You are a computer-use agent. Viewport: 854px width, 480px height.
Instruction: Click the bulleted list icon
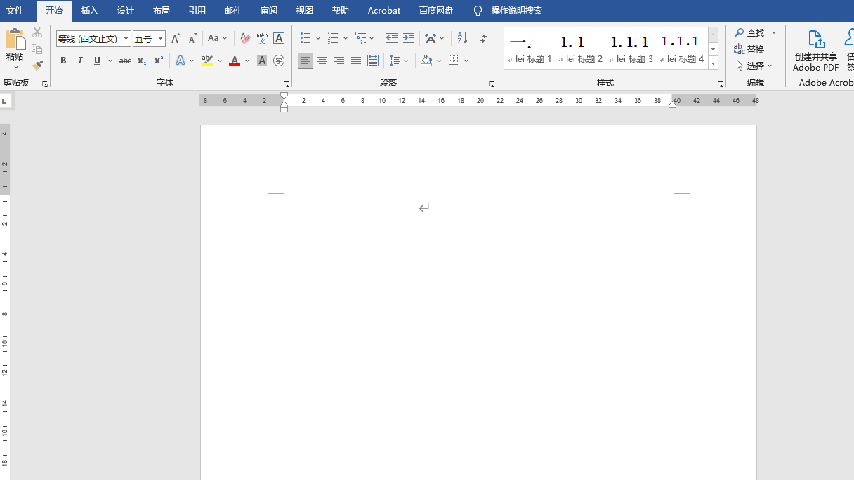coord(305,39)
